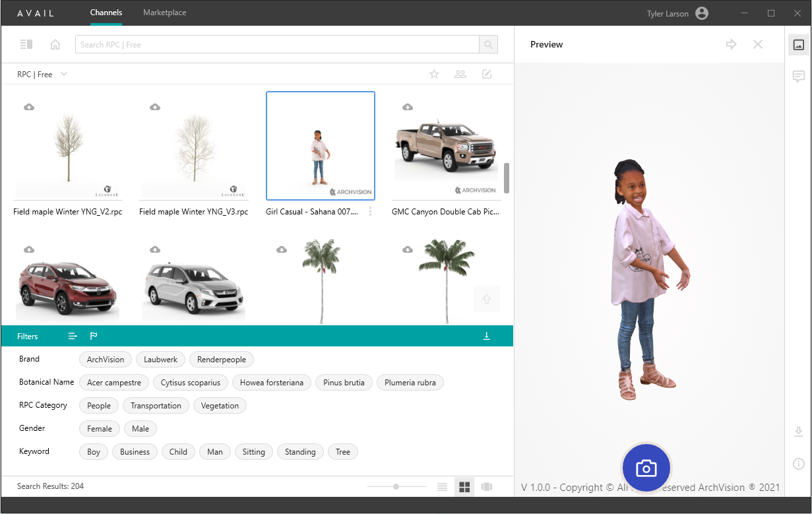This screenshot has width=812, height=514.
Task: Show the image preview side tab
Action: [x=799, y=45]
